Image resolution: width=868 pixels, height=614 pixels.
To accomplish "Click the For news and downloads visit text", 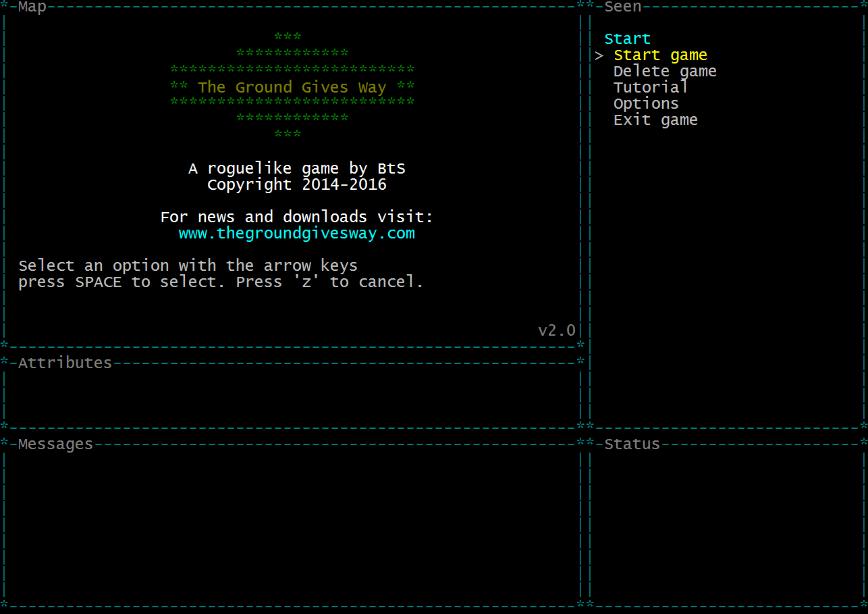I will point(297,218).
